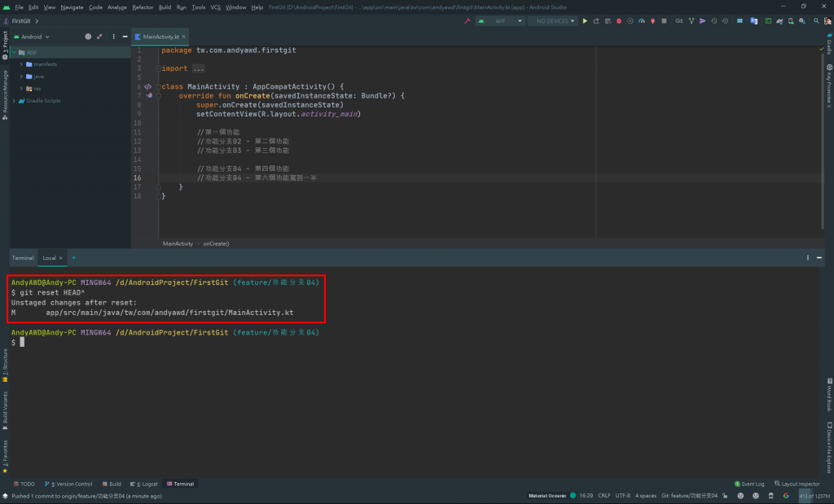This screenshot has width=834, height=504.
Task: Click the Make Project hammer icon
Action: click(x=467, y=20)
